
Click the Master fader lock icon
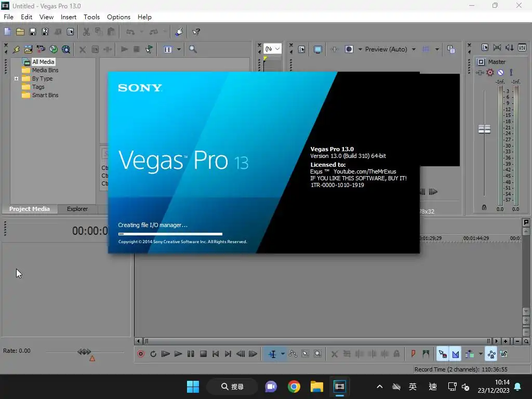(484, 207)
